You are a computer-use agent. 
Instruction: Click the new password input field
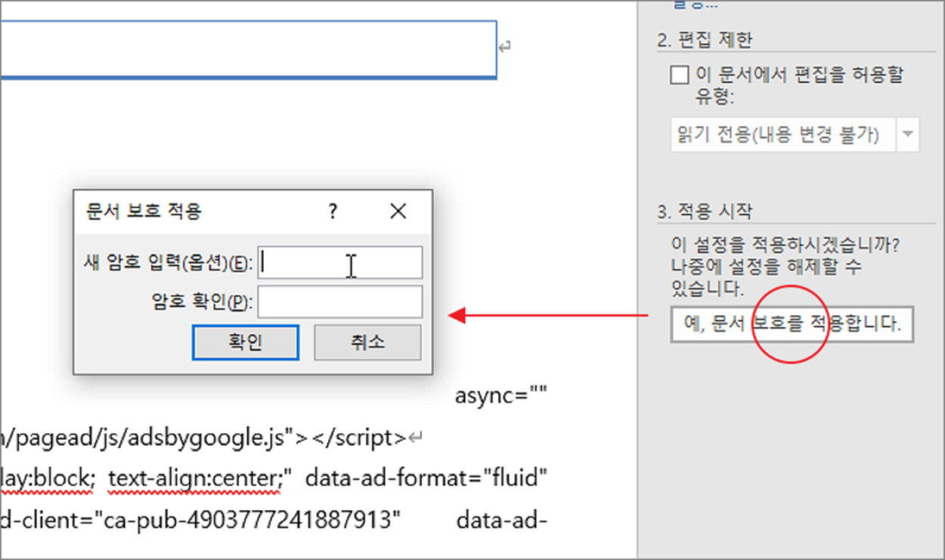[340, 262]
